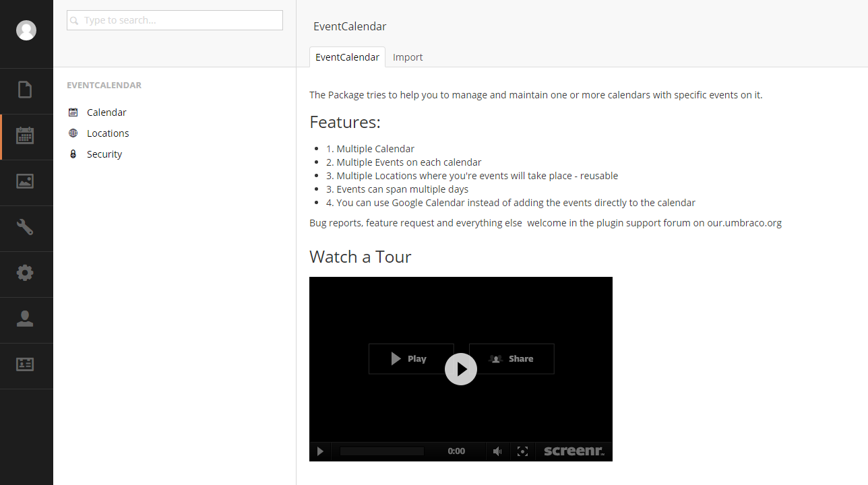Switch to the EventCalendar tab
The image size is (868, 485).
(347, 57)
